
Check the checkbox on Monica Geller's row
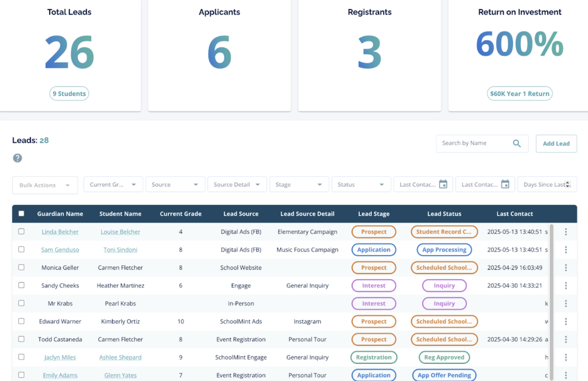21,267
